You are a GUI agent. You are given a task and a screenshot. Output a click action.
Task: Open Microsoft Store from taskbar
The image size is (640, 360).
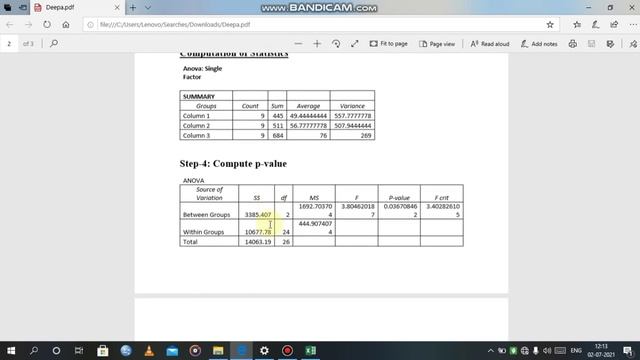coord(102,351)
